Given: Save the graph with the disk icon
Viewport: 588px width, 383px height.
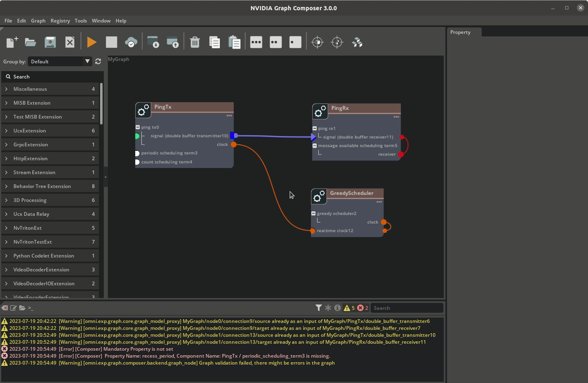Looking at the screenshot, I should pos(50,42).
